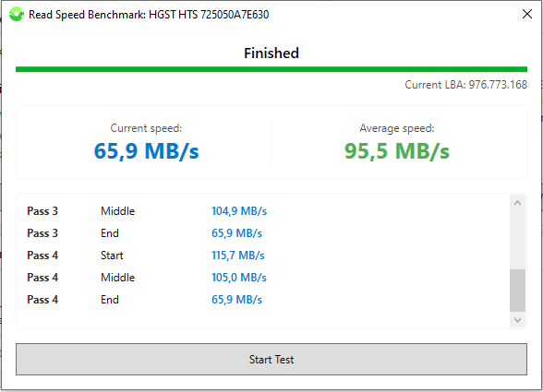
Task: Close the Read Speed Benchmark window
Action: point(527,14)
